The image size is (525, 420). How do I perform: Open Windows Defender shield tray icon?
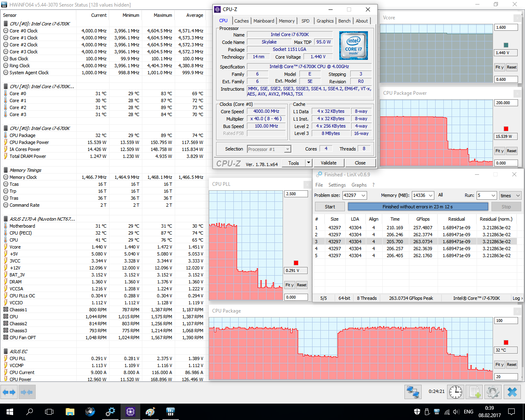[x=417, y=412]
